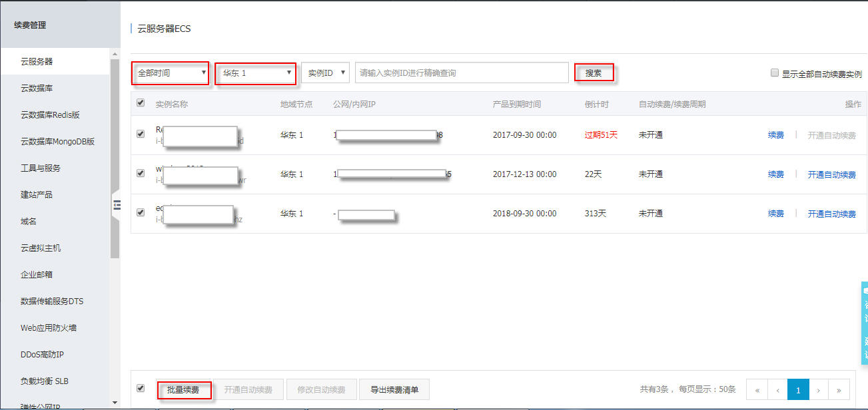Click the 实例名称 column header
868x410 pixels.
coord(172,104)
